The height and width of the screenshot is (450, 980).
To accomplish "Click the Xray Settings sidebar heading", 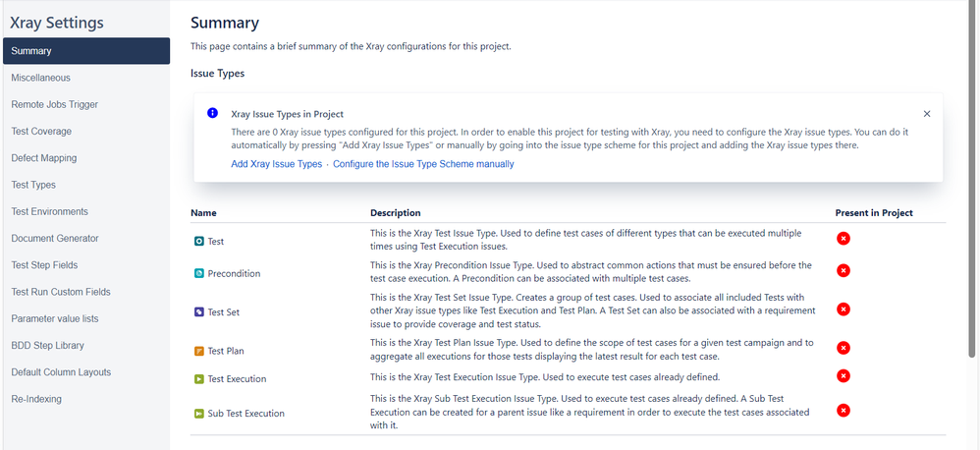I will tap(57, 23).
